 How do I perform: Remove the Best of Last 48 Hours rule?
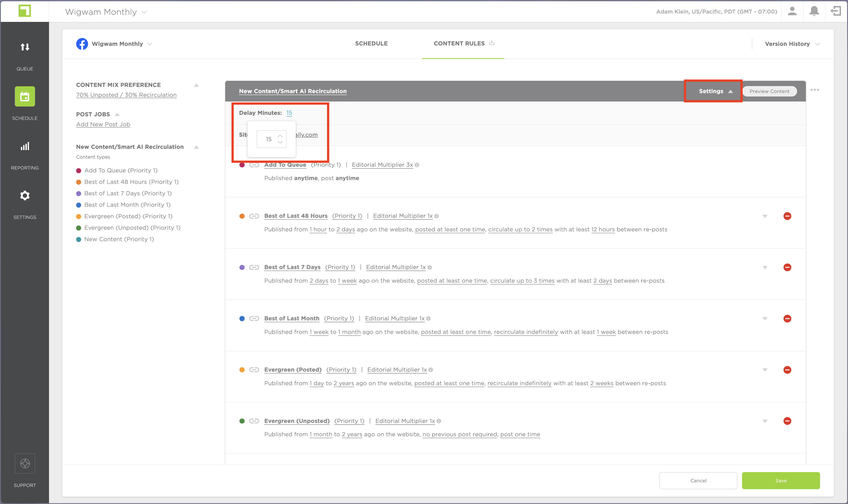(x=787, y=216)
